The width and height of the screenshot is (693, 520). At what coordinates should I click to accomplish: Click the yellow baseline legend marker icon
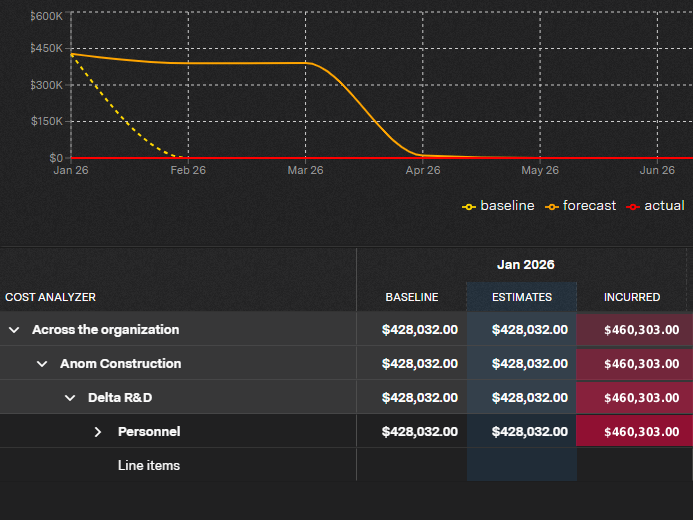tap(468, 207)
